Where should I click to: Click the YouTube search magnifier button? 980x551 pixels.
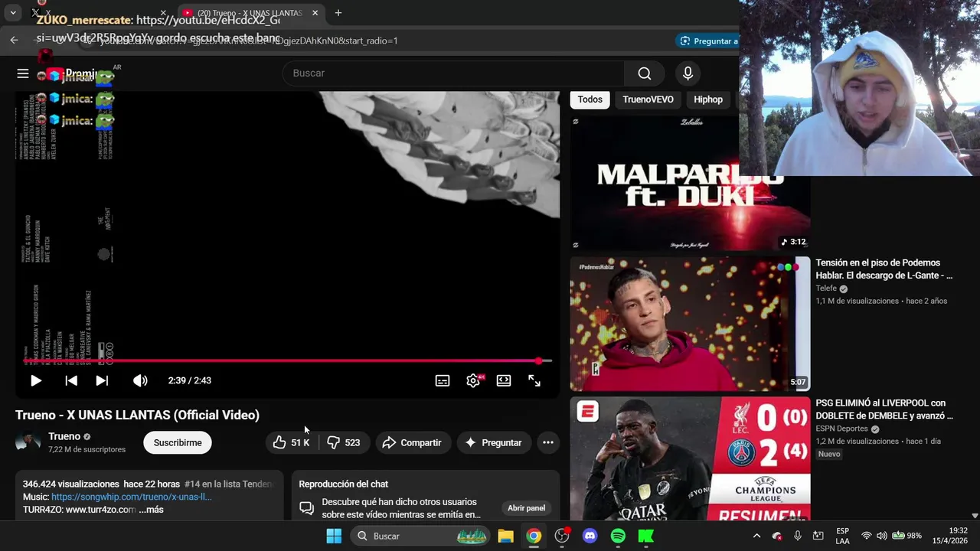pos(645,73)
